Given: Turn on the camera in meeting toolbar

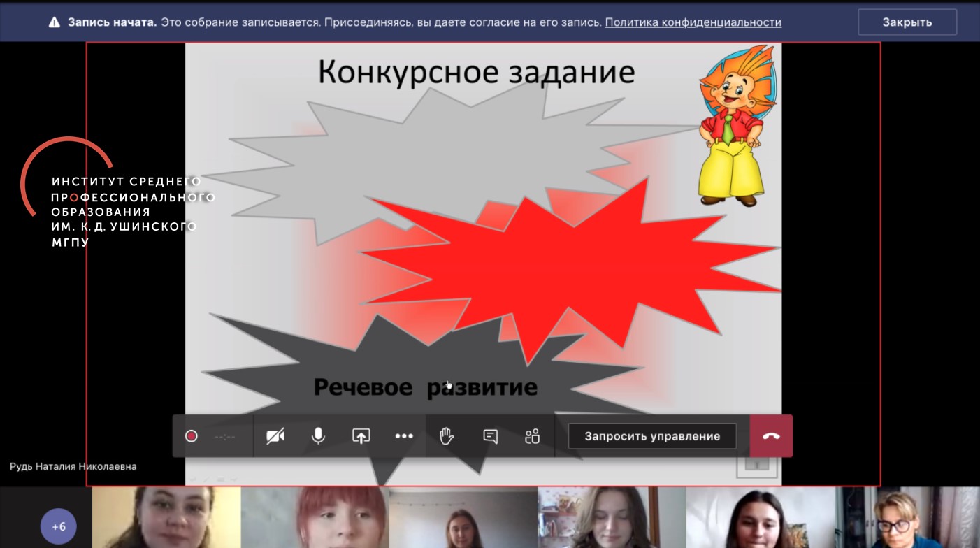Looking at the screenshot, I should coord(275,436).
